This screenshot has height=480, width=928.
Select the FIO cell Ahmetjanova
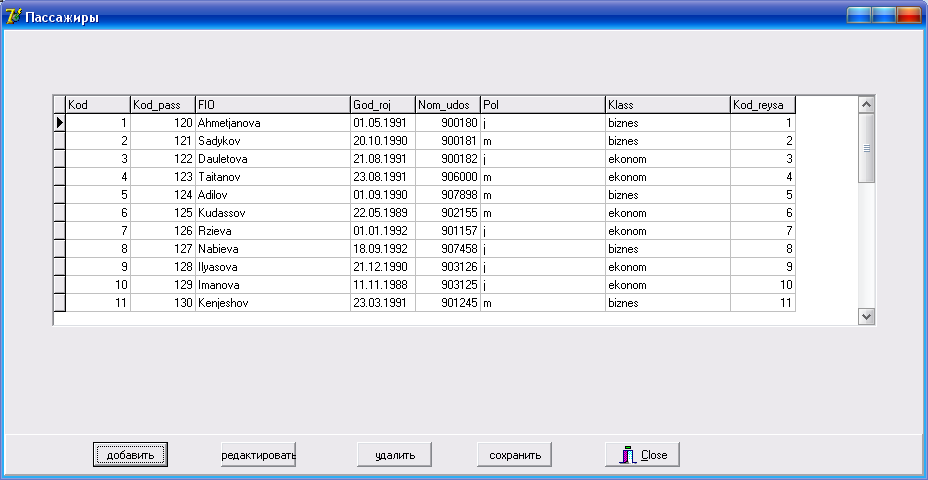point(273,123)
